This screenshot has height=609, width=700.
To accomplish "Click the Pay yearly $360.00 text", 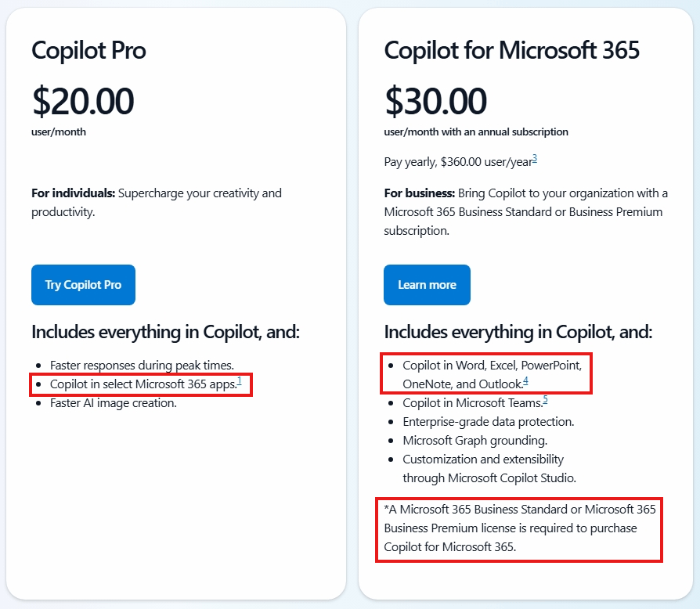I will pyautogui.click(x=458, y=161).
